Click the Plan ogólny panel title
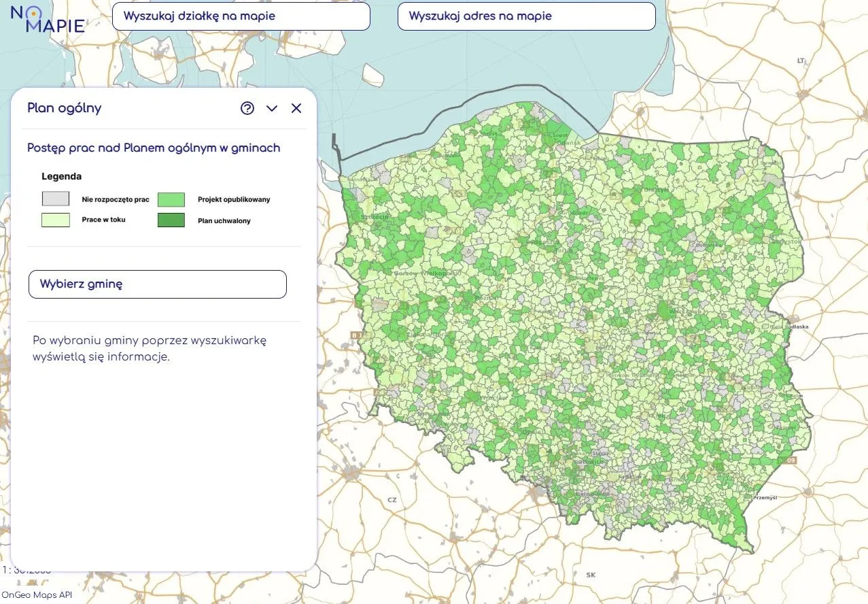 63,107
